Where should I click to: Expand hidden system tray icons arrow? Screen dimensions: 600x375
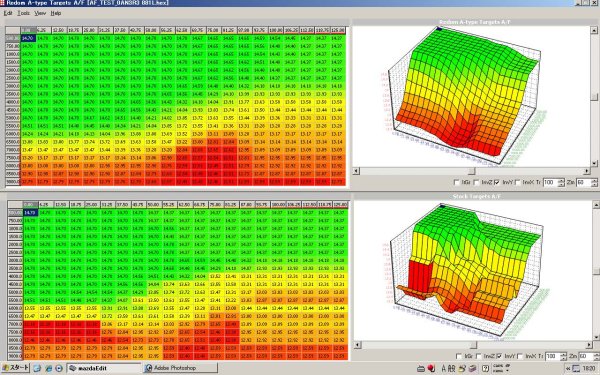click(x=568, y=368)
